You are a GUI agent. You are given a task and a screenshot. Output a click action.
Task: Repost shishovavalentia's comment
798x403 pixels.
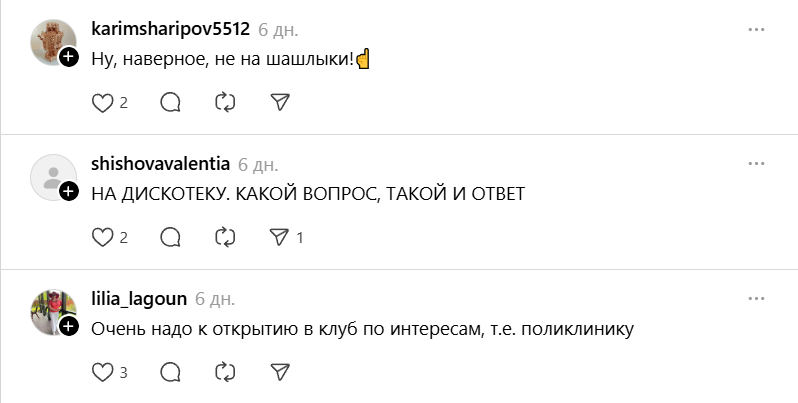click(226, 237)
